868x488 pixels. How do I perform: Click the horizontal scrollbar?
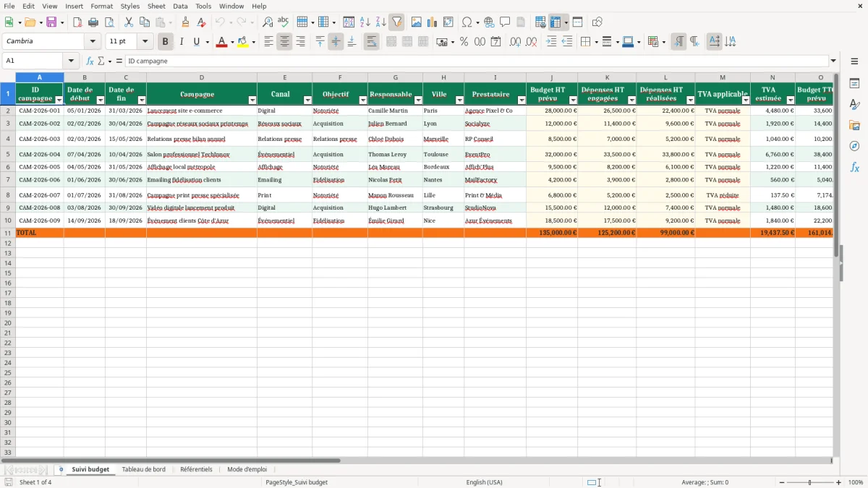click(x=171, y=460)
